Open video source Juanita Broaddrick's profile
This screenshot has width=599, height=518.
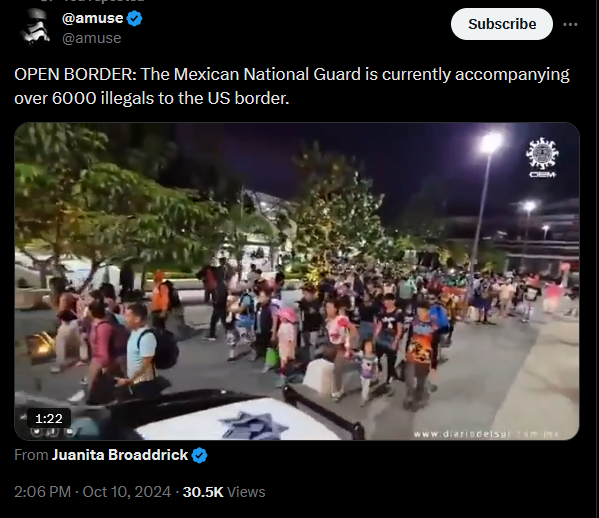pos(120,455)
